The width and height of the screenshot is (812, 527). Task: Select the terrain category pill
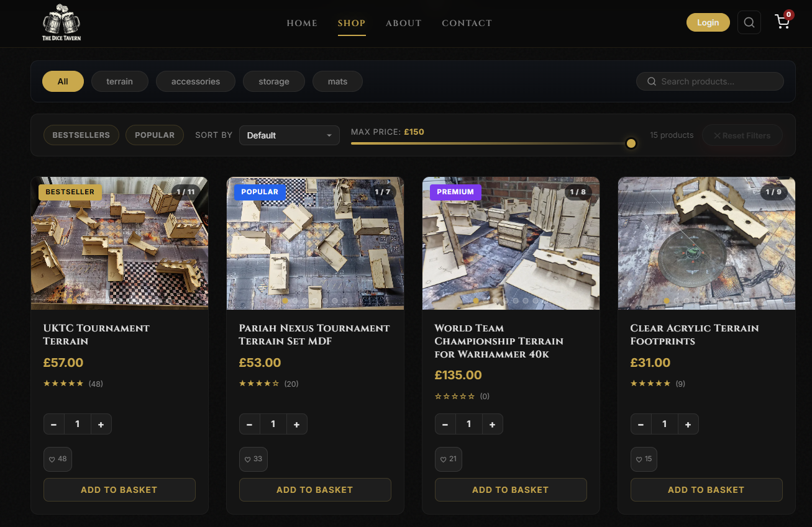point(119,81)
